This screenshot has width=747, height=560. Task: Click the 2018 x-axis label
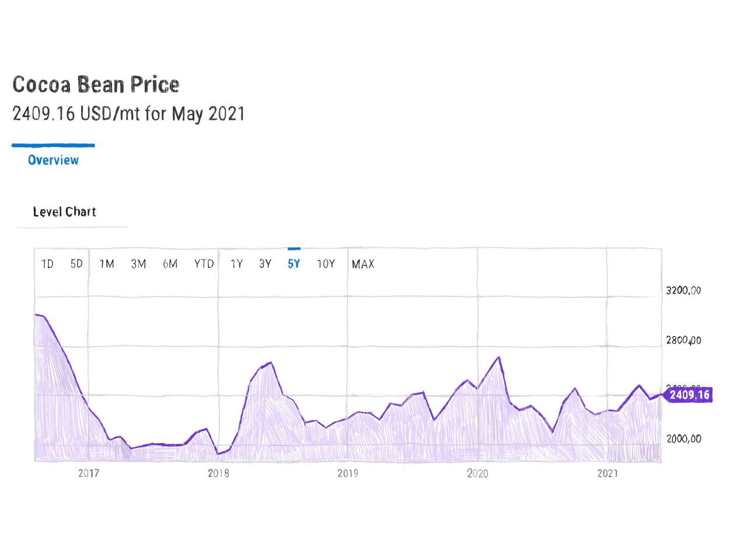(218, 473)
